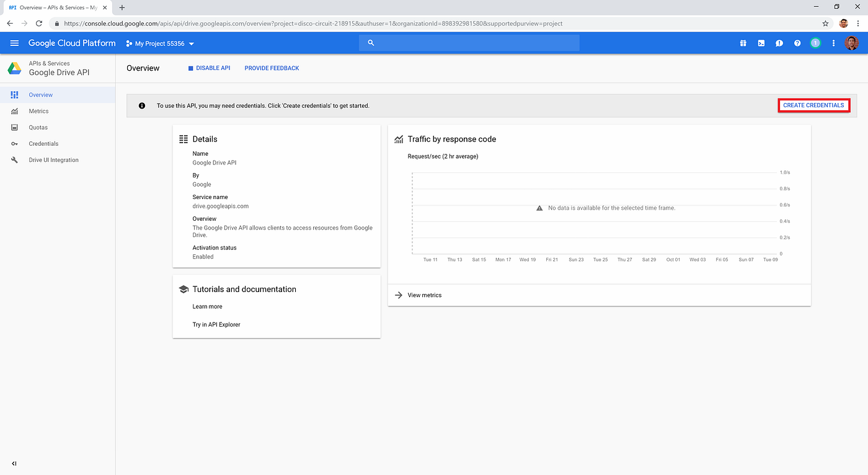Click the Credentials key icon in sidebar
Image resolution: width=868 pixels, height=475 pixels.
tap(14, 143)
